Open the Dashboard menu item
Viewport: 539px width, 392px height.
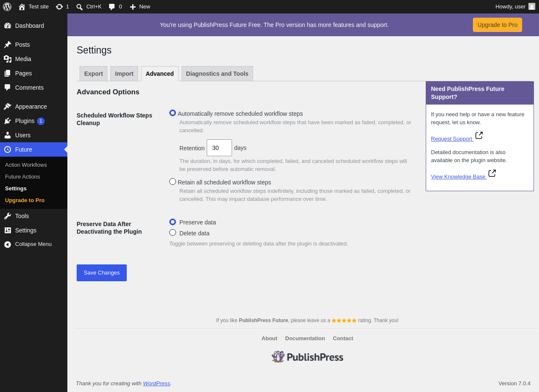coord(34,26)
